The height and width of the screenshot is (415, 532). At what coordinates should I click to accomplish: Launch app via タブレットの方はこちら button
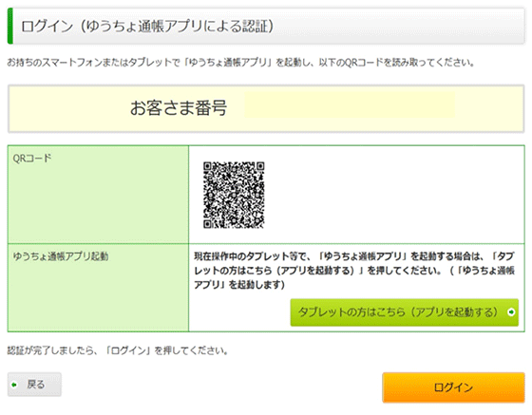click(404, 312)
